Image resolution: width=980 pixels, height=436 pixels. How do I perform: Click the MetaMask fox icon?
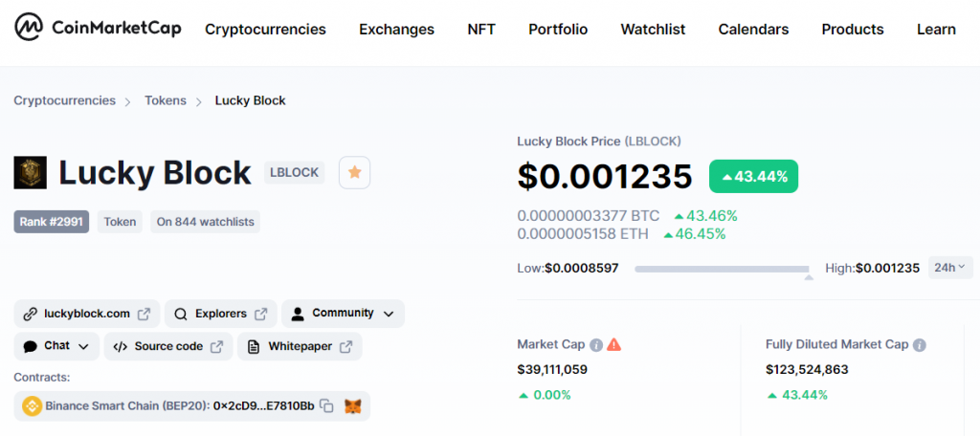tap(353, 406)
